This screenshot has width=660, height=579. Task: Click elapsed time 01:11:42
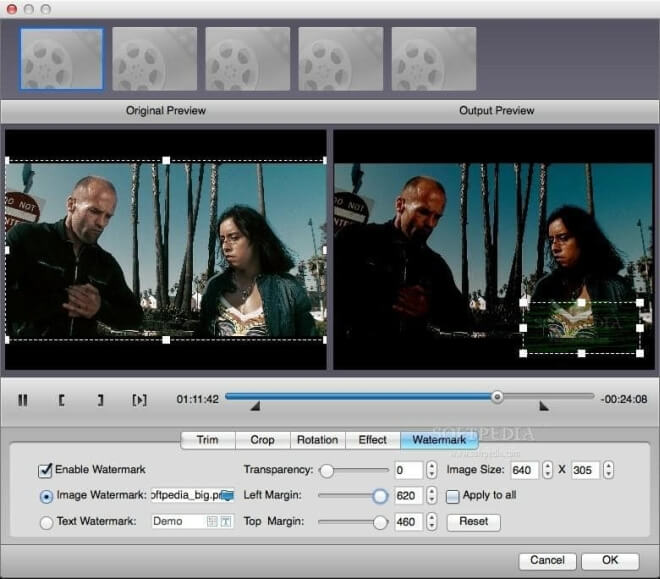197,399
